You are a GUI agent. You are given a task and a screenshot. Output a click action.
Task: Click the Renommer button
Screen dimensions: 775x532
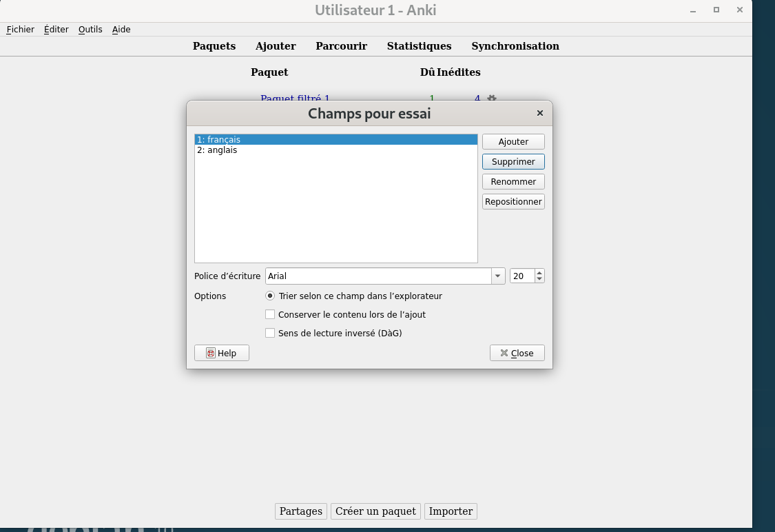tap(513, 181)
